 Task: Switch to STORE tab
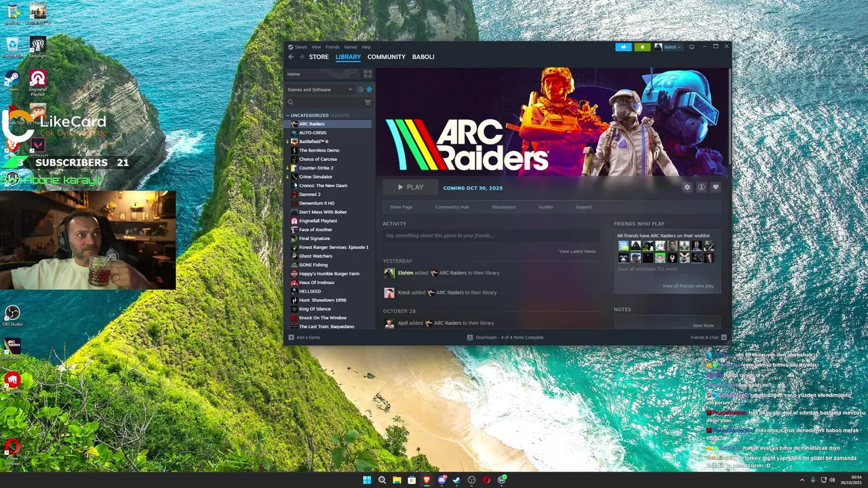click(x=319, y=57)
